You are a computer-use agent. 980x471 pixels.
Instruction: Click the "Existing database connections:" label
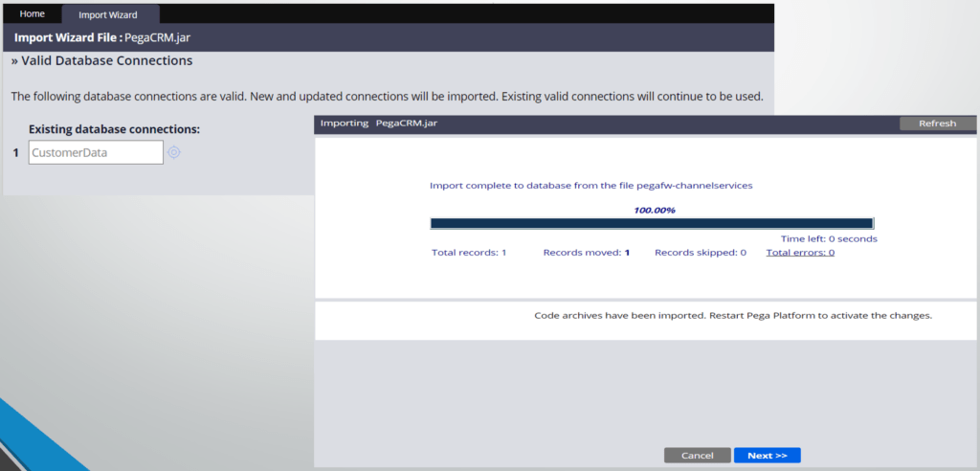pos(115,129)
